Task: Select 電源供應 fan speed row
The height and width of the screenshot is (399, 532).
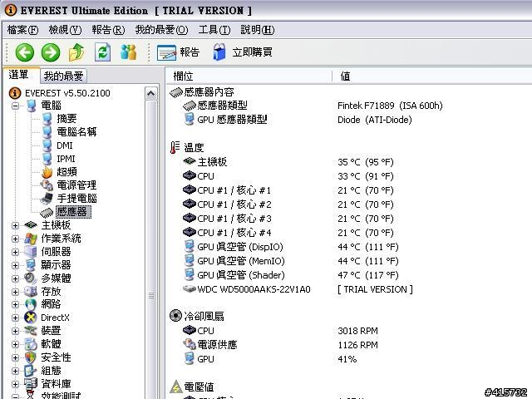Action: point(349,345)
